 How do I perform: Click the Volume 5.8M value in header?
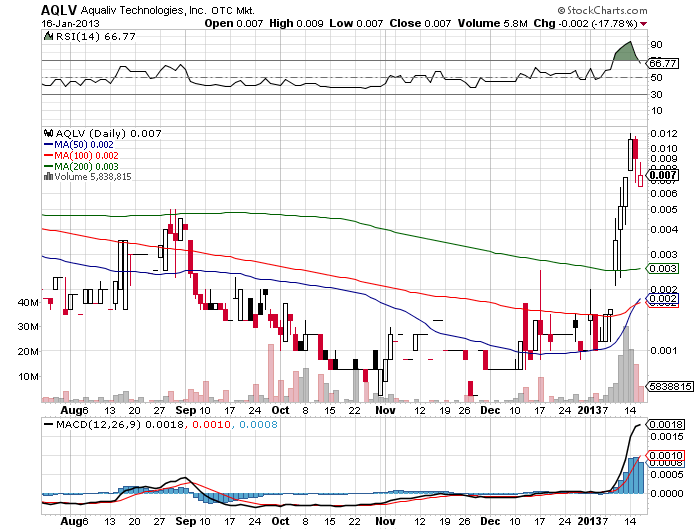[x=492, y=23]
